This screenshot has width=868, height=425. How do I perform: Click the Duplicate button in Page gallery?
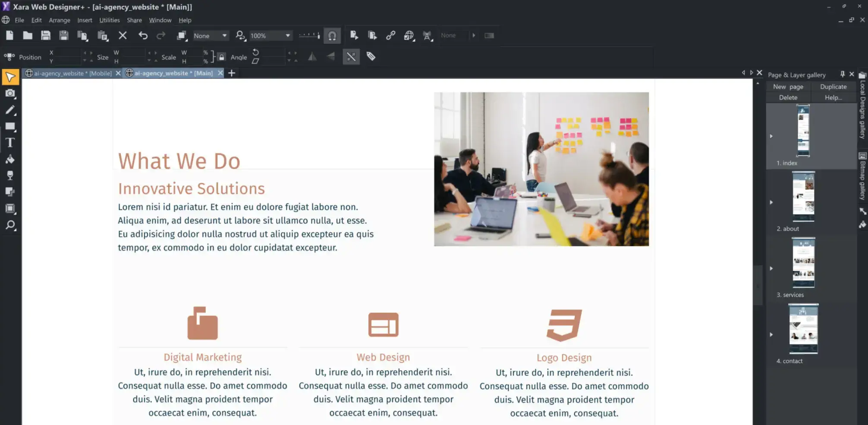pyautogui.click(x=833, y=86)
